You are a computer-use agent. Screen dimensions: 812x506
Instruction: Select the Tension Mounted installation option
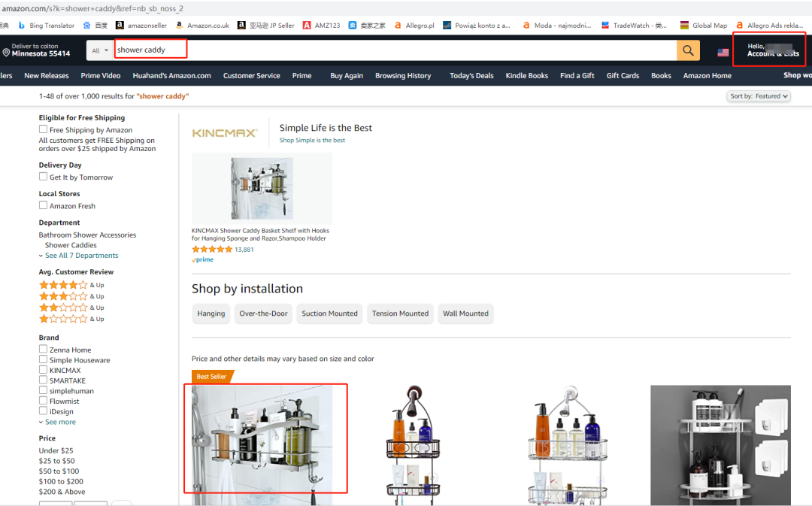pyautogui.click(x=400, y=314)
